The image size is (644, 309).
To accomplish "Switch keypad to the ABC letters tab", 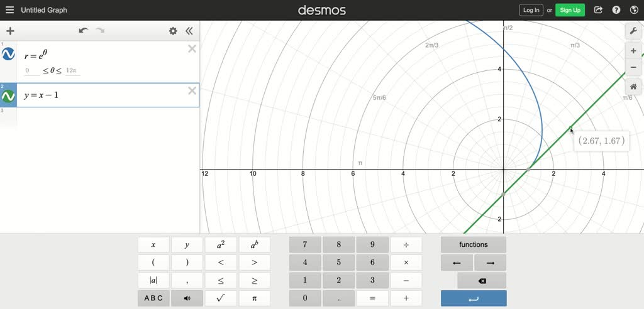I will 153,298.
